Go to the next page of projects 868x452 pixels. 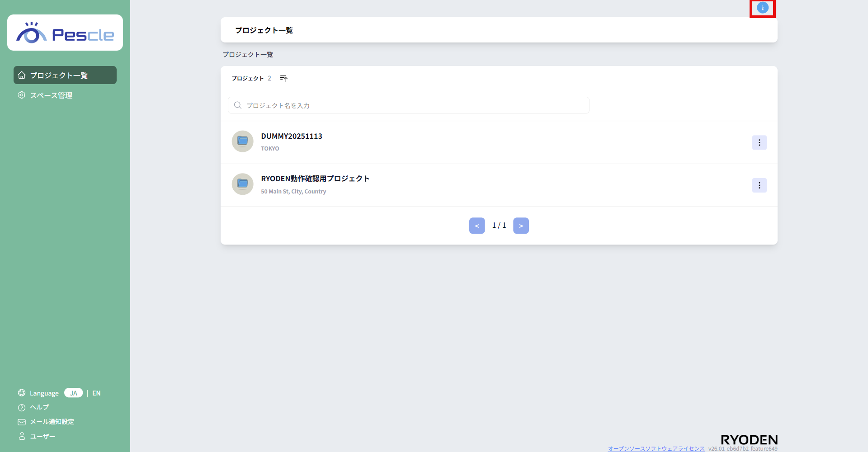click(x=521, y=226)
